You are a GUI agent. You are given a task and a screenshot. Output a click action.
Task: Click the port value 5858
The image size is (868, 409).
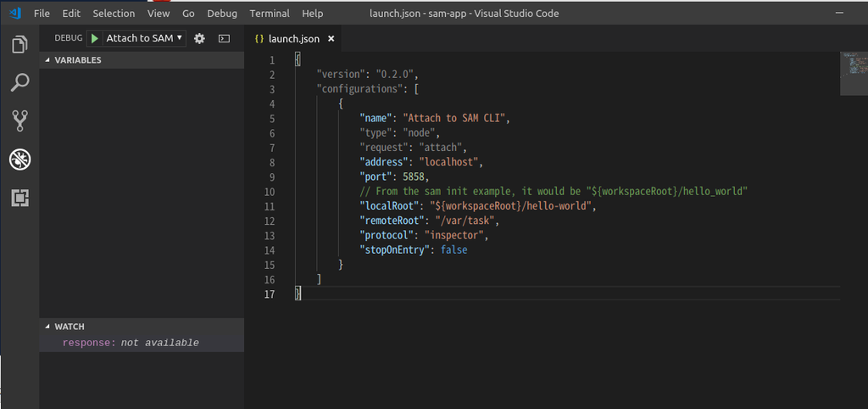(x=415, y=176)
